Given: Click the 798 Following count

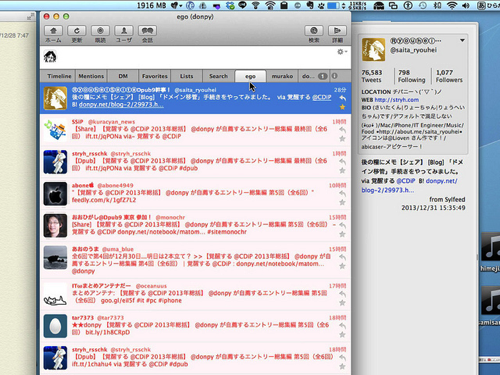Looking at the screenshot, I should (412, 76).
